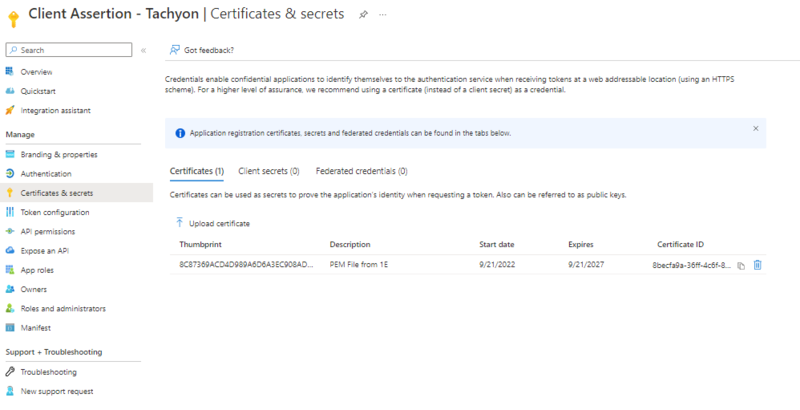The height and width of the screenshot is (410, 800).
Task: Switch to Federated credentials (0) tab
Action: coord(361,171)
